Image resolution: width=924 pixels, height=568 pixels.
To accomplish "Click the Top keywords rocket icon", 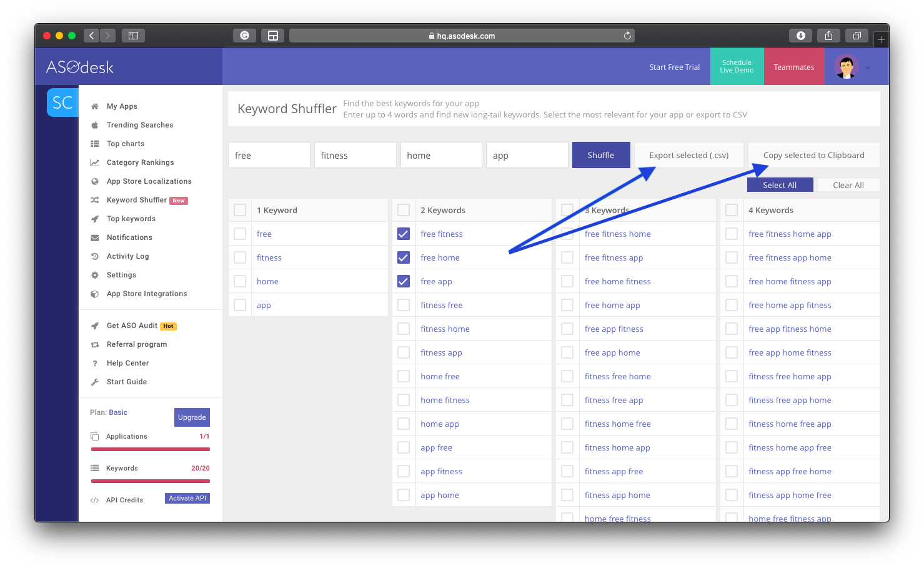I will click(x=95, y=219).
